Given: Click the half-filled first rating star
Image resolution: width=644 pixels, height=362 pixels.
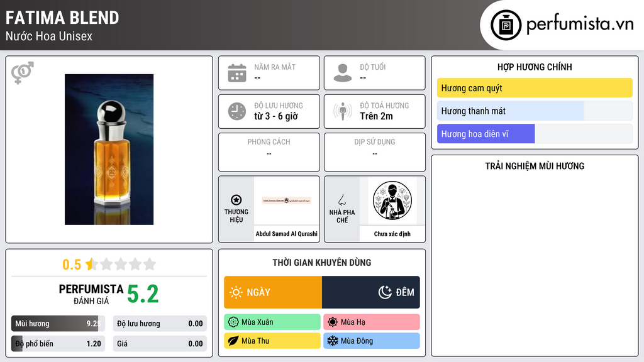Looking at the screenshot, I should [91, 264].
